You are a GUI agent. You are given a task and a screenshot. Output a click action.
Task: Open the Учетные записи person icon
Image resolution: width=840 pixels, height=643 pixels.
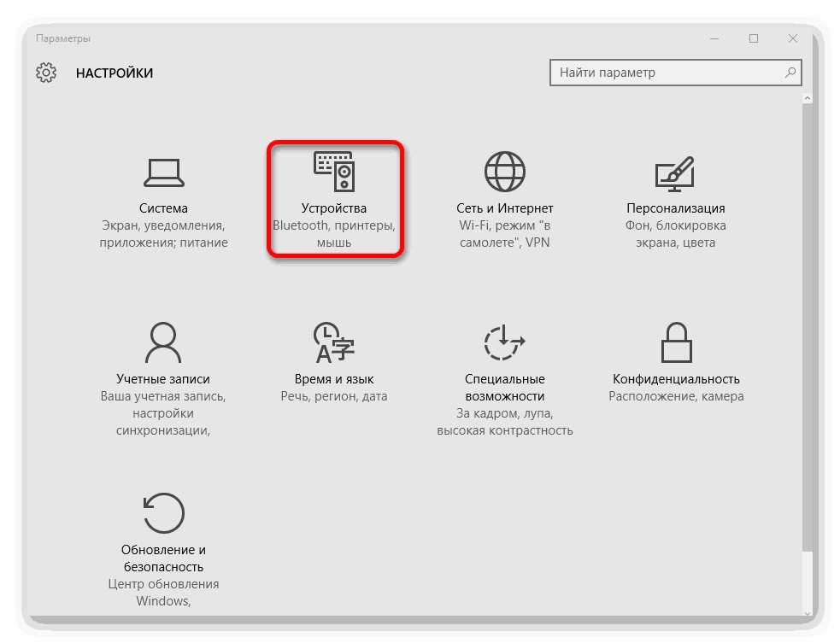[163, 342]
